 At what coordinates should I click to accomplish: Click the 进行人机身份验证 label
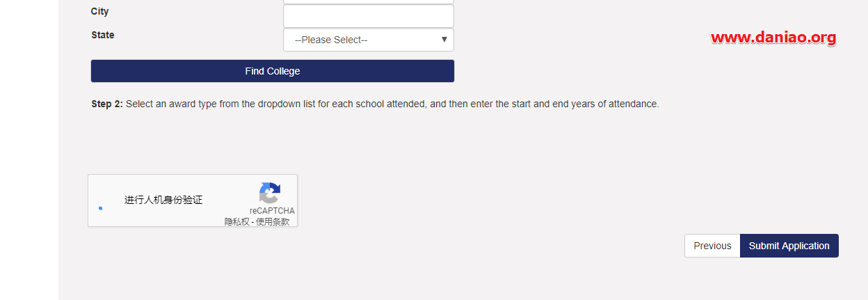(x=163, y=200)
